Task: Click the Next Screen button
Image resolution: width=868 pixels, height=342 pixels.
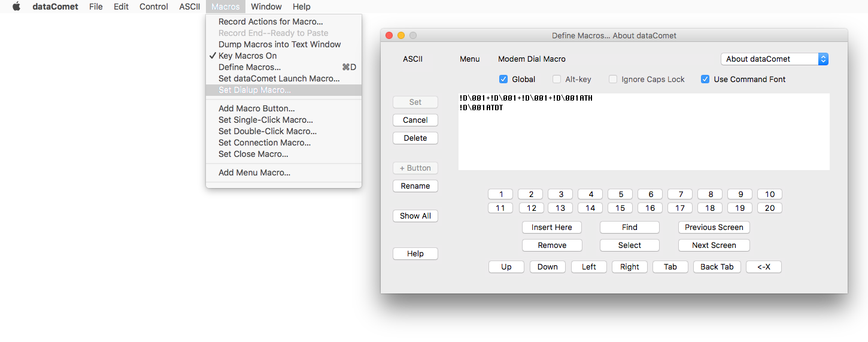Action: point(714,245)
